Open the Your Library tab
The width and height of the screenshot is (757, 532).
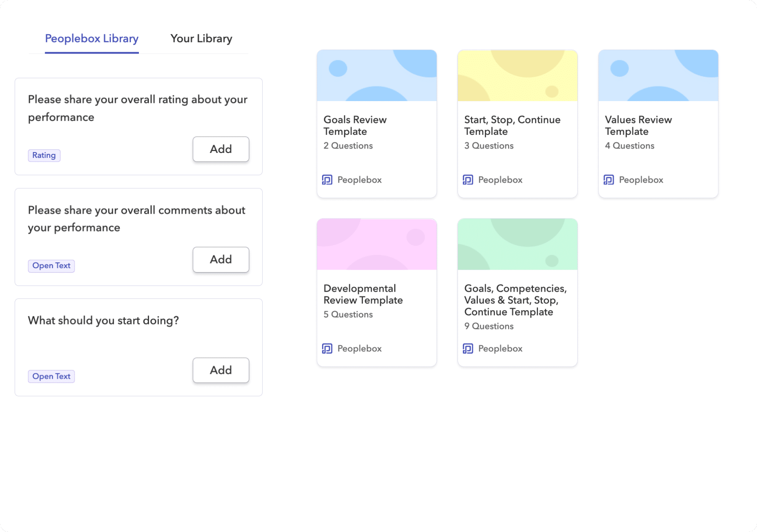[x=201, y=39]
